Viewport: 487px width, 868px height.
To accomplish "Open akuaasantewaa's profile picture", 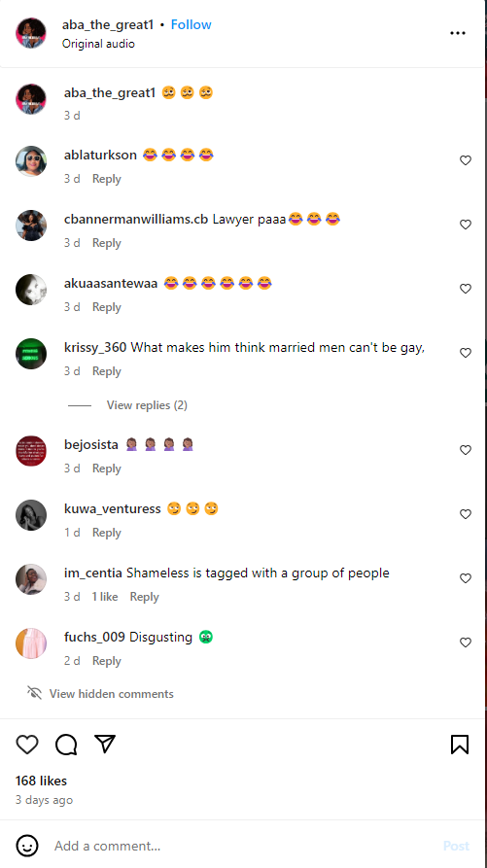I will (31, 289).
